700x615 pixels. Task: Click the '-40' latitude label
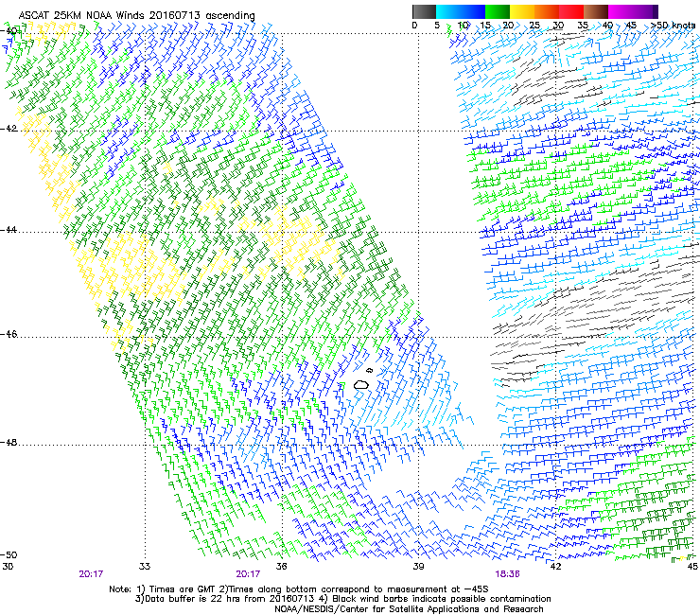click(9, 31)
